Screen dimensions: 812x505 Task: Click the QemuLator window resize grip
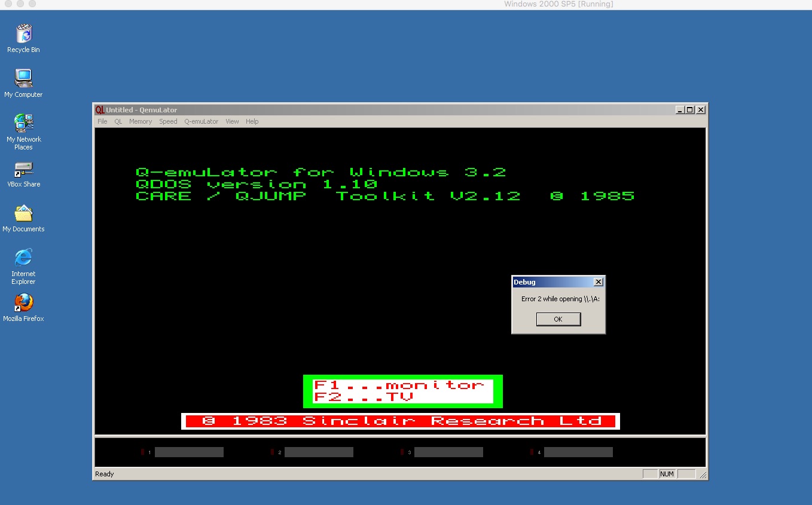[x=703, y=475]
